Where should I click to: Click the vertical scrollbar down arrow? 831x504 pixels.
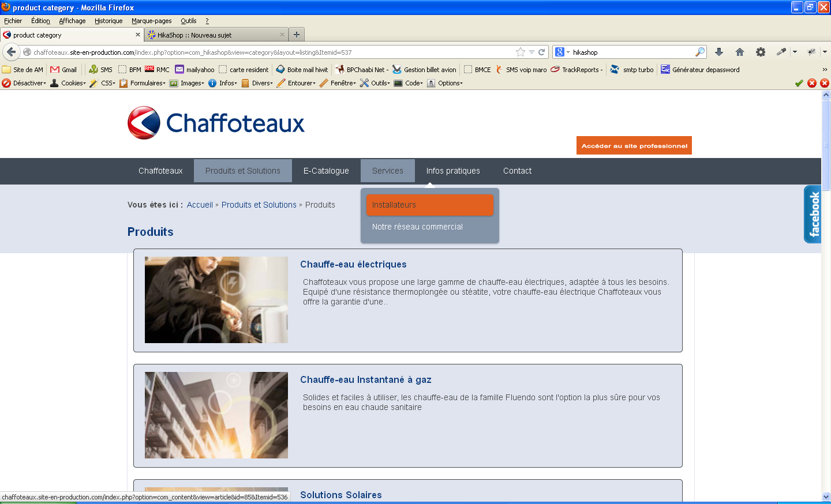[826, 497]
